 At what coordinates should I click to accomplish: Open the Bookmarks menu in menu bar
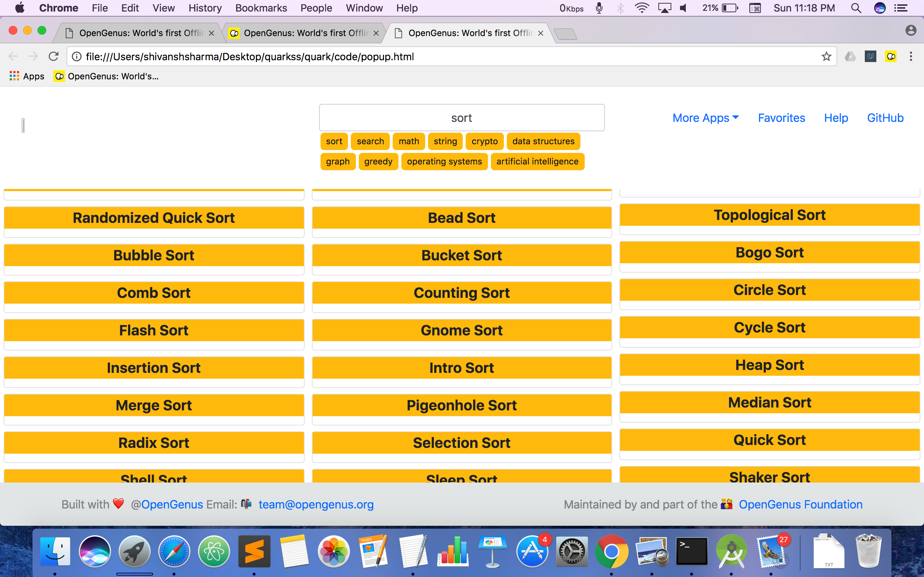point(261,8)
